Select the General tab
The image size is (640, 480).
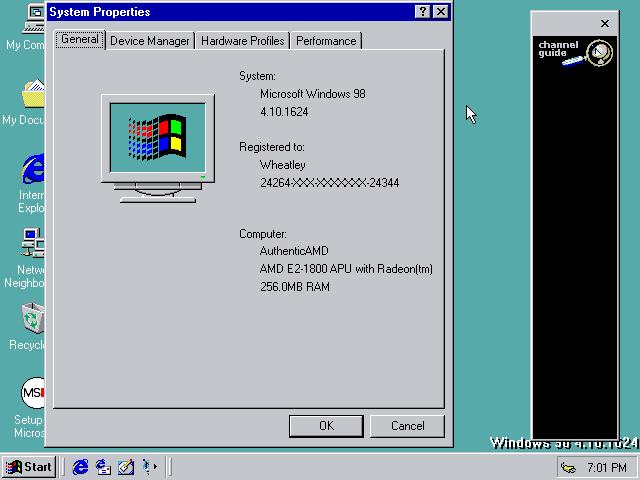pyautogui.click(x=80, y=40)
